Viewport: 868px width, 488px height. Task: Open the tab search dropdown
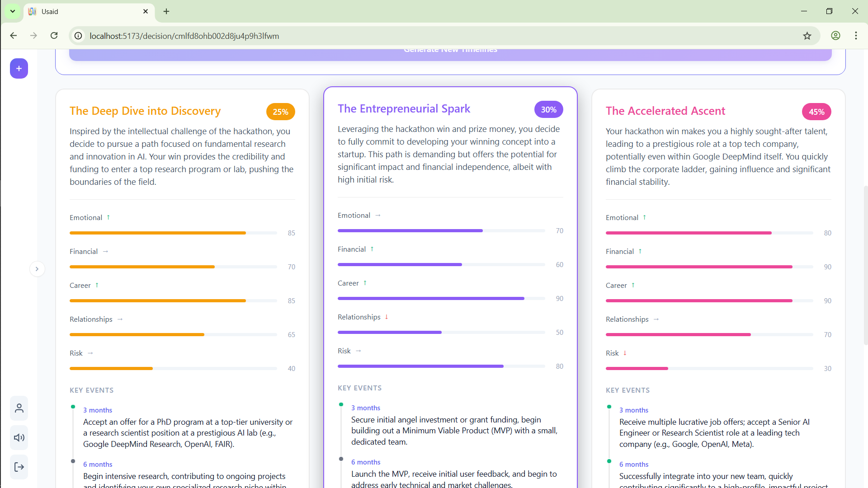(x=13, y=11)
